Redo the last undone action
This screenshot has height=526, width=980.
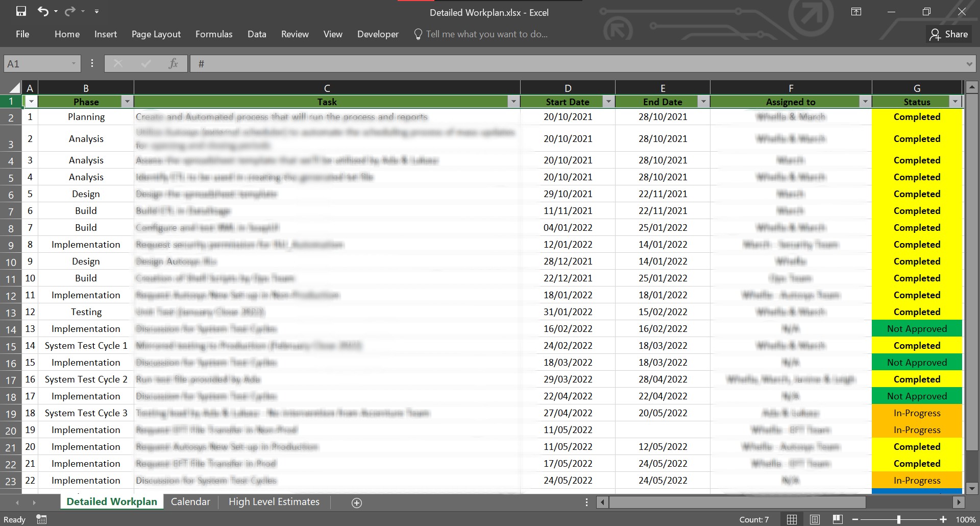pos(70,11)
